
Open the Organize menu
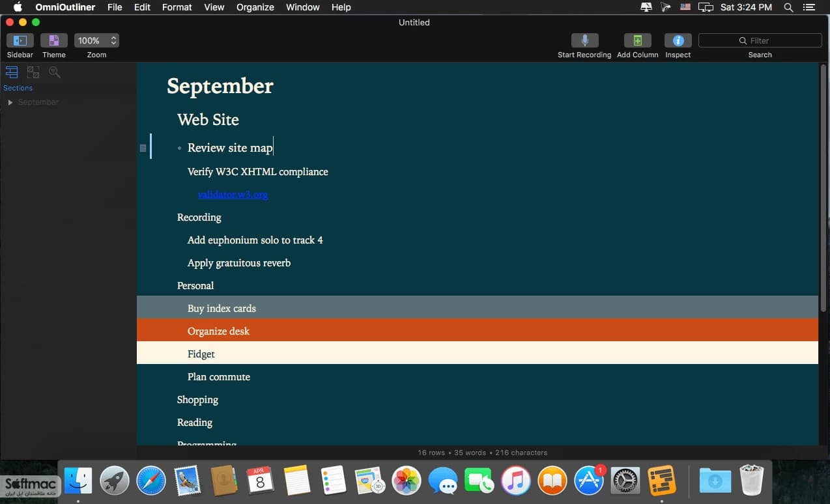pos(255,7)
